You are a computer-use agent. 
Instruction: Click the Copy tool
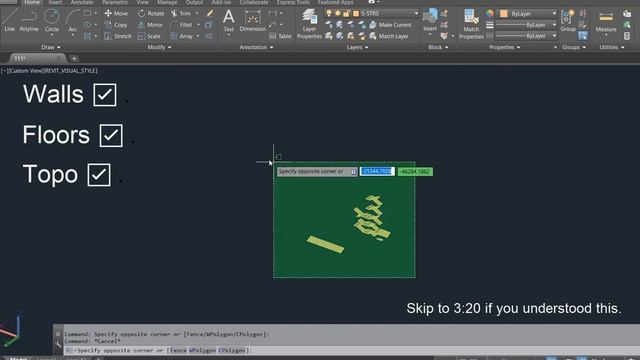tap(116, 25)
